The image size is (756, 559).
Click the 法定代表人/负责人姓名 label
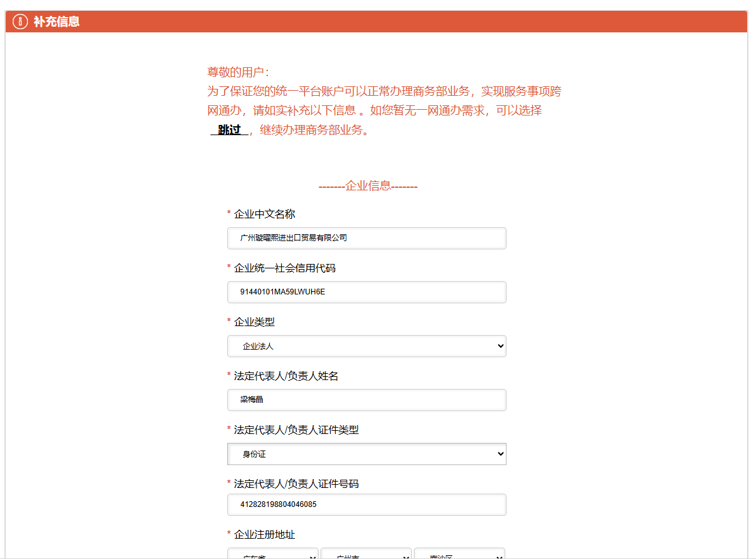286,376
